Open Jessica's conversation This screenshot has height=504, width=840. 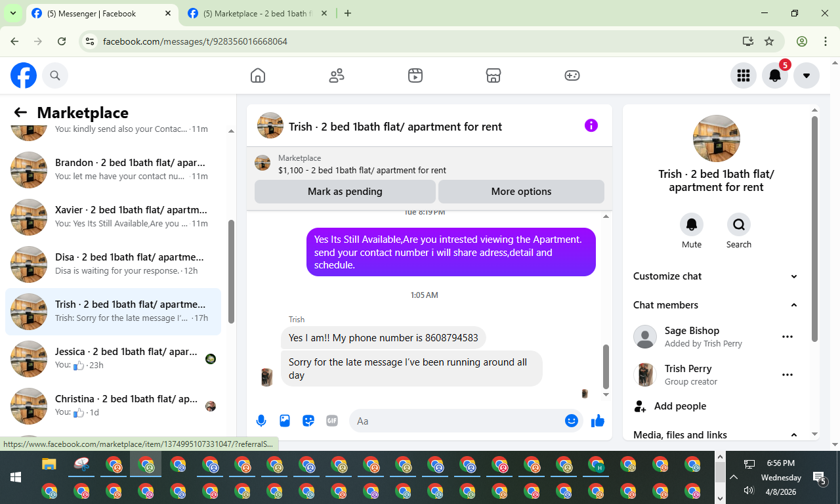(x=113, y=358)
